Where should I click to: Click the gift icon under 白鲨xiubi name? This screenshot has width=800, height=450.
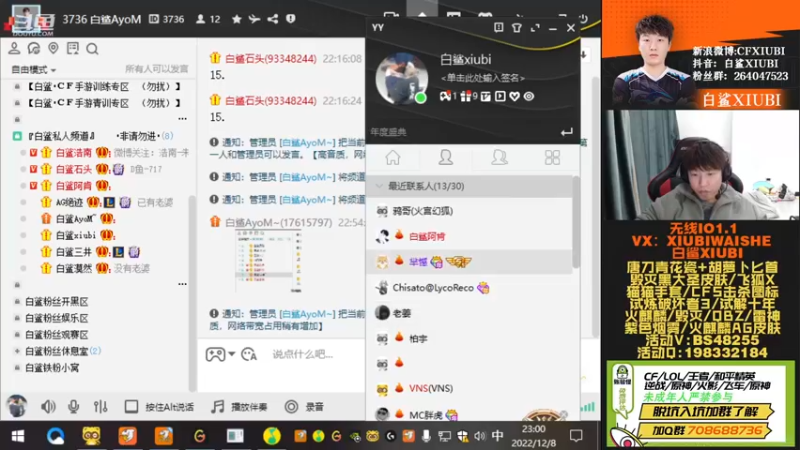click(465, 96)
